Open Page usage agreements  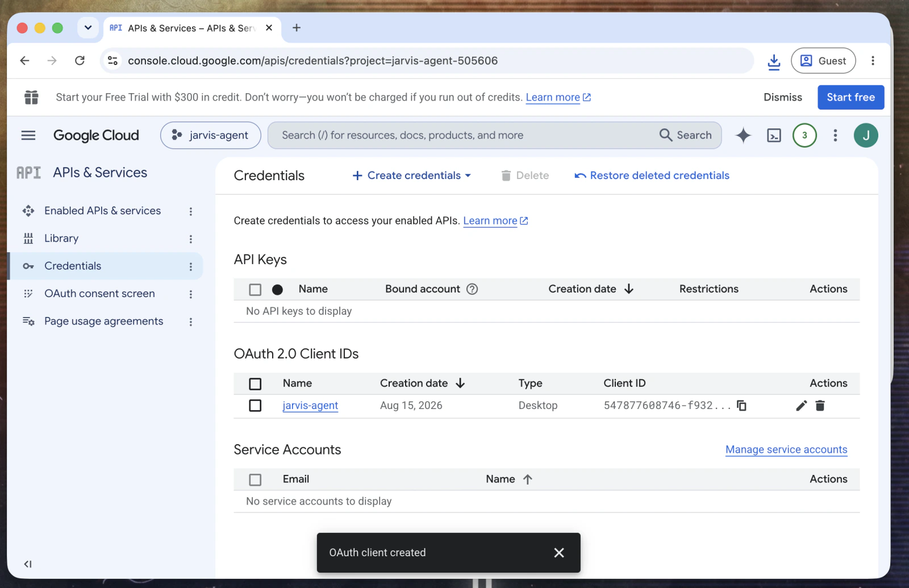[103, 321]
